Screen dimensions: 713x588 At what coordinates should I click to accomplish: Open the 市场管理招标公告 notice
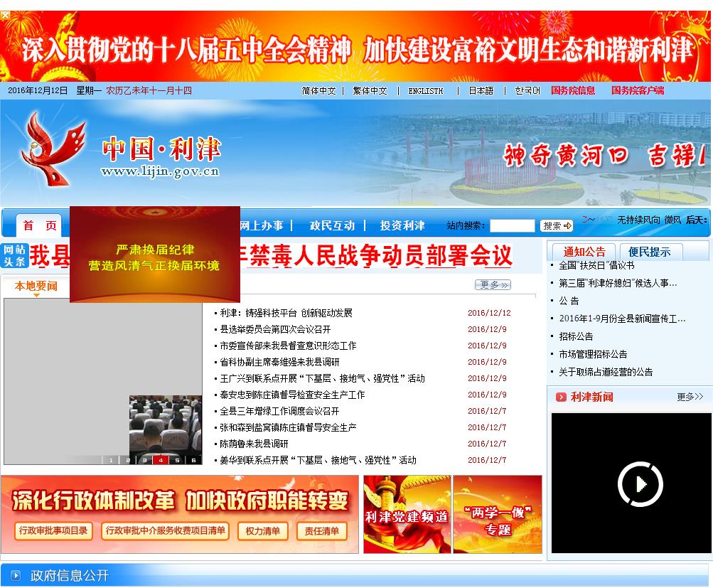coord(593,354)
